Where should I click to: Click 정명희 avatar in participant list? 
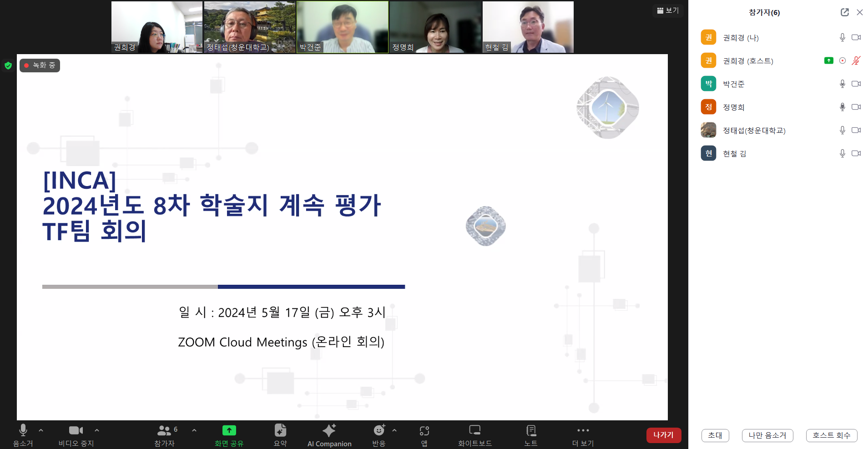pyautogui.click(x=708, y=107)
